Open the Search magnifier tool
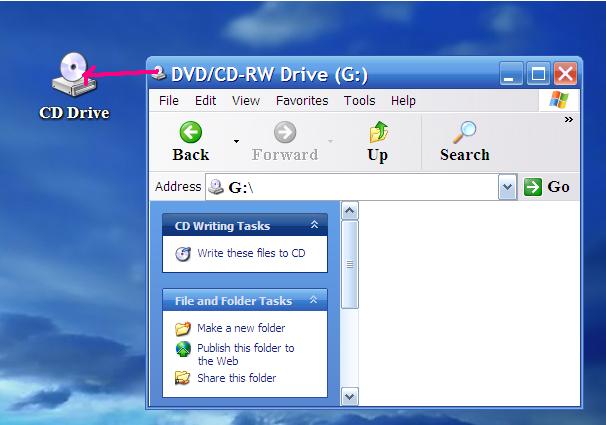The width and height of the screenshot is (606, 425). 465,141
